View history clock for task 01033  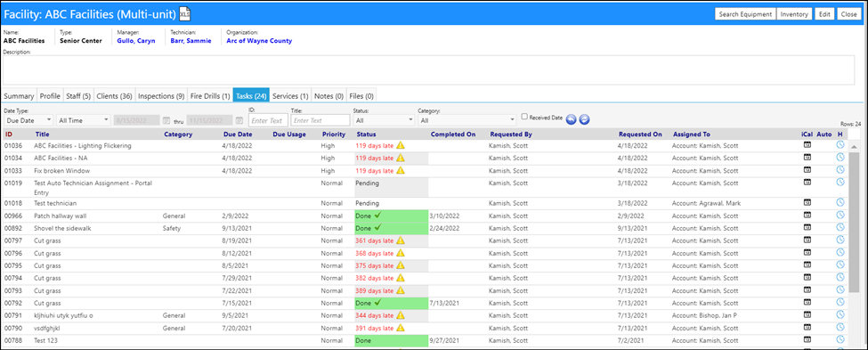840,170
